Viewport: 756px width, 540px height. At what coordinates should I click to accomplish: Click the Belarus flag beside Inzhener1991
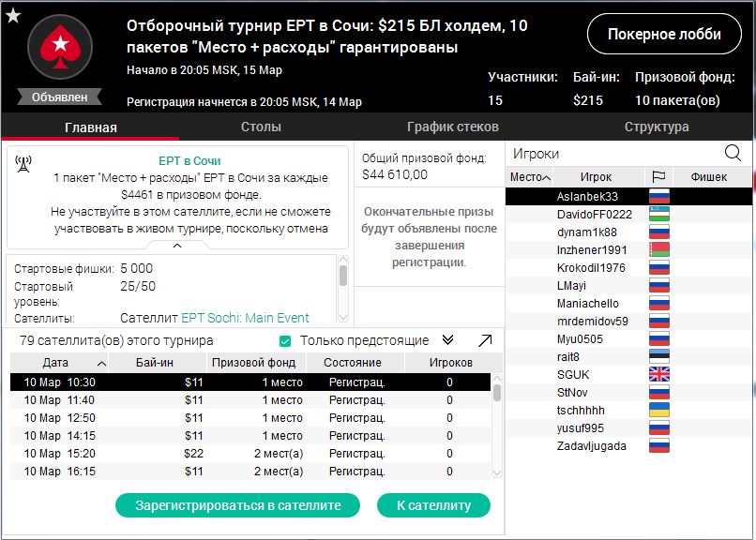coord(659,249)
